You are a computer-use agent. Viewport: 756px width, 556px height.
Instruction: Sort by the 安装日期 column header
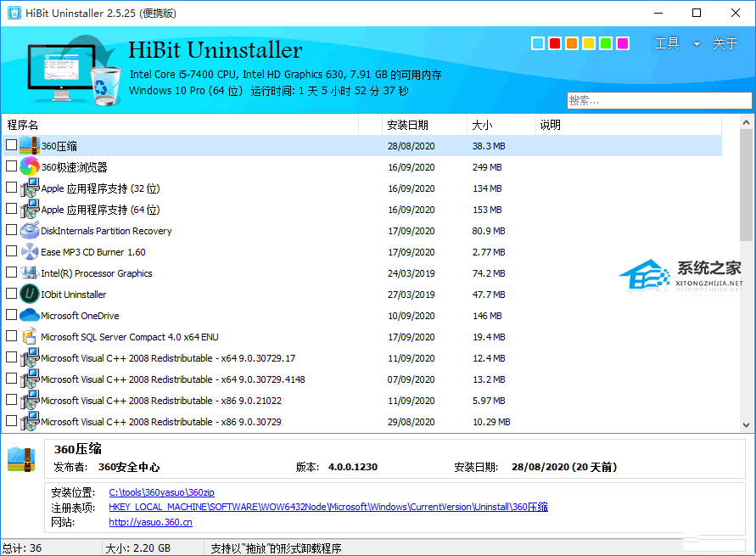424,125
